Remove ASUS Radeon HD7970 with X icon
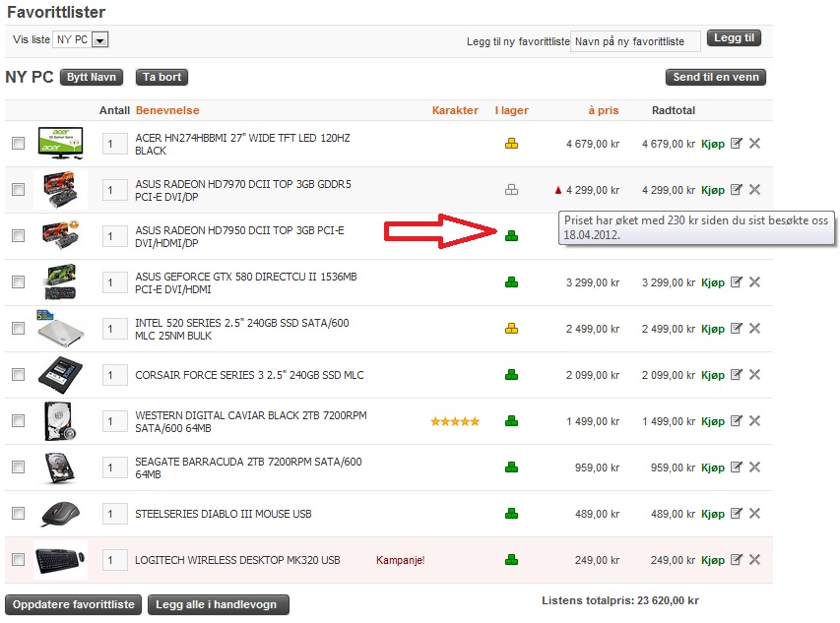 pyautogui.click(x=755, y=190)
